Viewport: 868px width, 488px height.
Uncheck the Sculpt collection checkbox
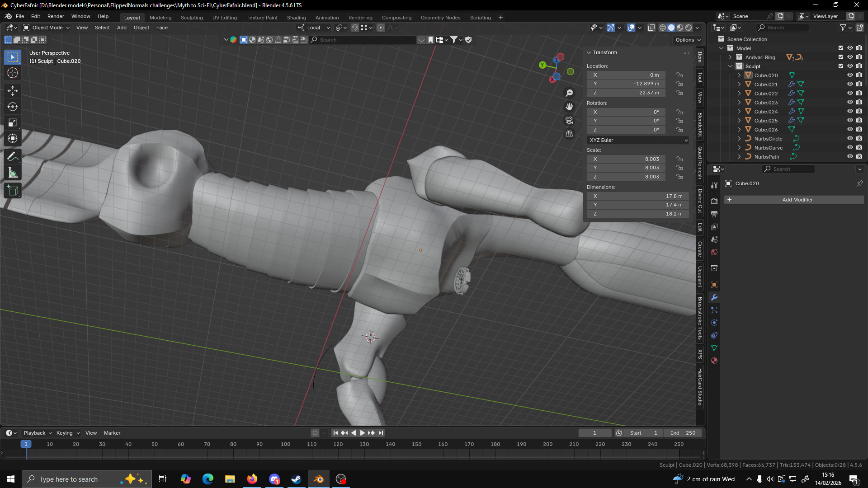[841, 66]
